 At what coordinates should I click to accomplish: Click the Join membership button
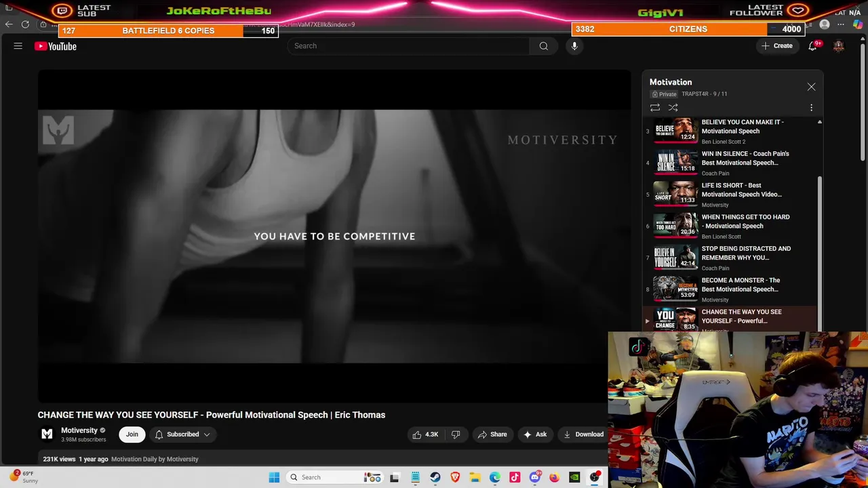coord(132,434)
